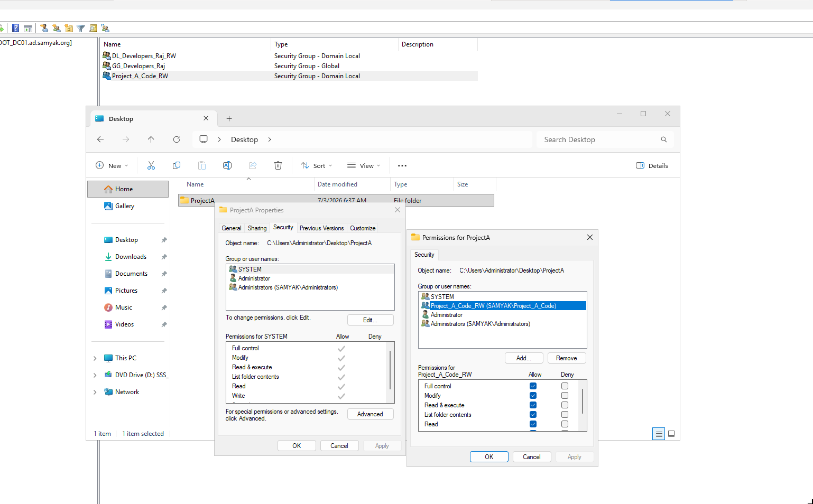This screenshot has height=504, width=813.
Task: Toggle the show/hide action pane icon
Action: point(28,28)
